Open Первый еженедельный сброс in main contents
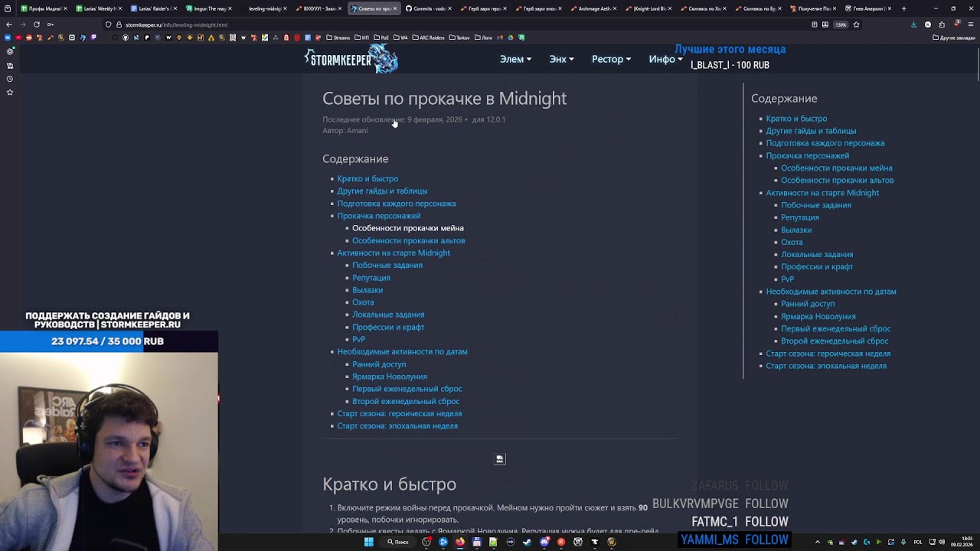The height and width of the screenshot is (551, 980). click(407, 389)
